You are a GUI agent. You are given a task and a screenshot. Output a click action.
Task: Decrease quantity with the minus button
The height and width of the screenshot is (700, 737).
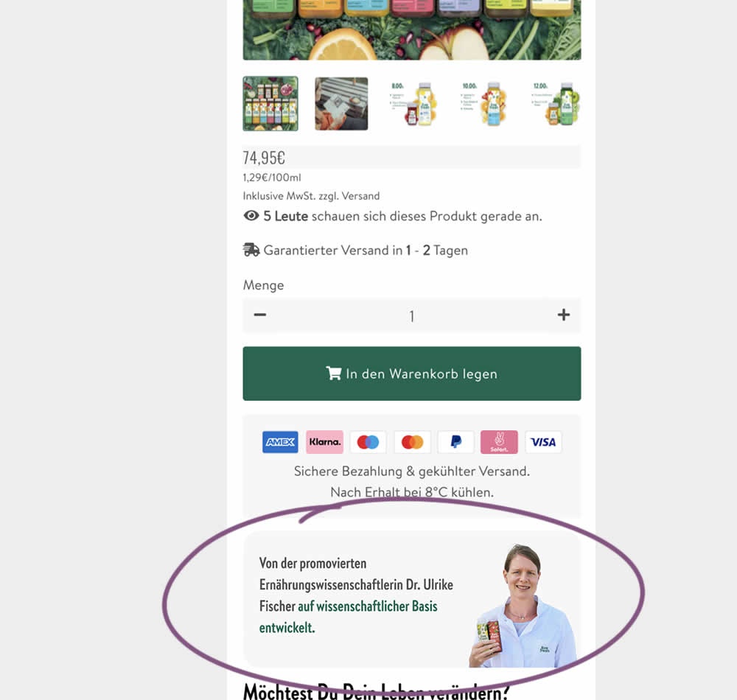coord(260,315)
